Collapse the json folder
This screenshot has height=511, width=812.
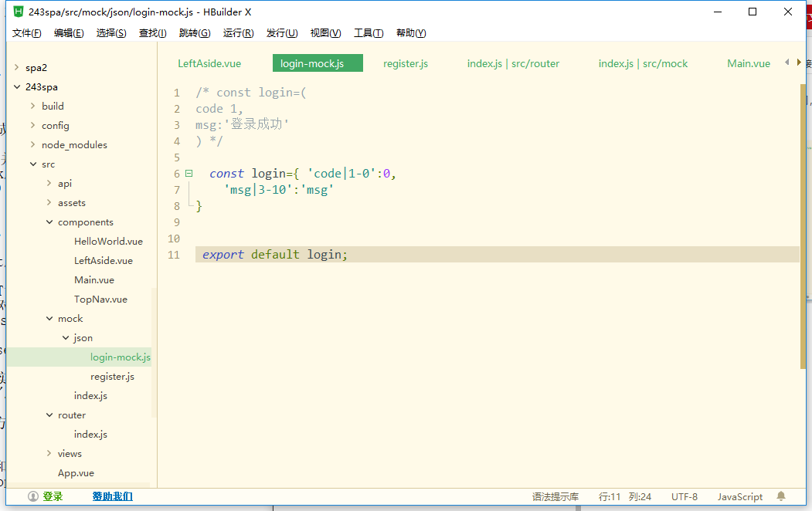(x=66, y=338)
